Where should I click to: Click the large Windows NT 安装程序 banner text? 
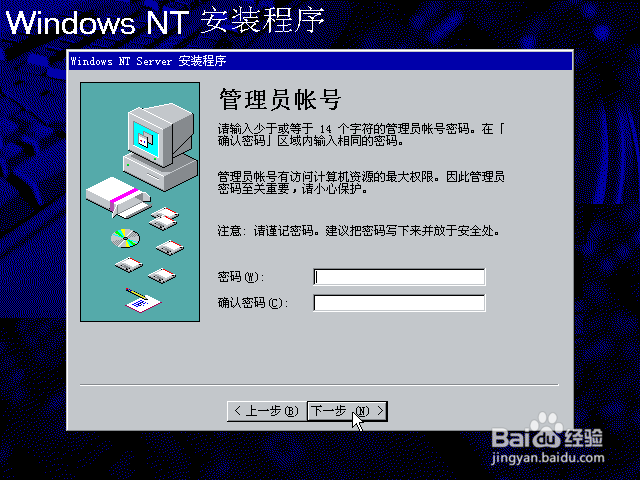[x=165, y=21]
